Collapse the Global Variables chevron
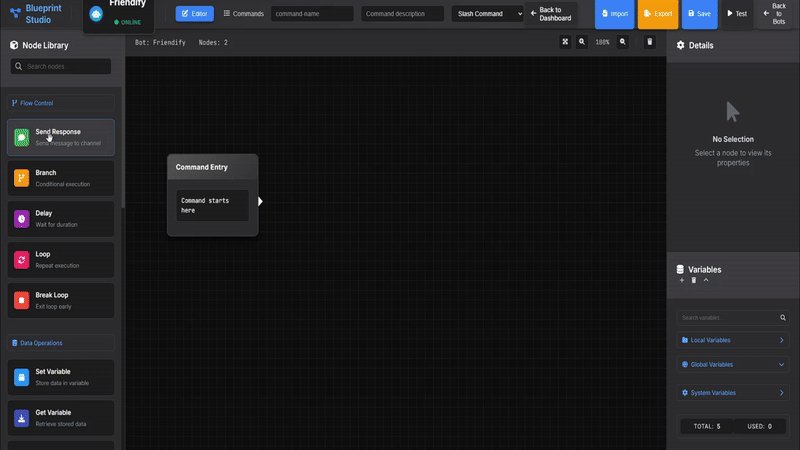 (782, 364)
